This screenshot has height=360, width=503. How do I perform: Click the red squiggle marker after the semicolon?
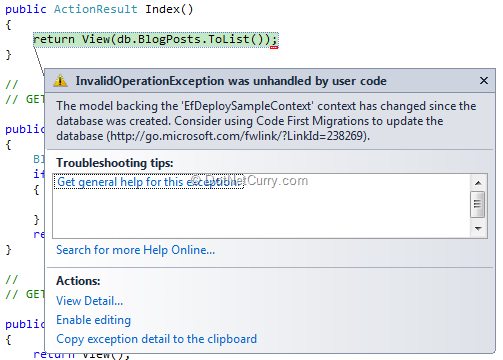(274, 48)
